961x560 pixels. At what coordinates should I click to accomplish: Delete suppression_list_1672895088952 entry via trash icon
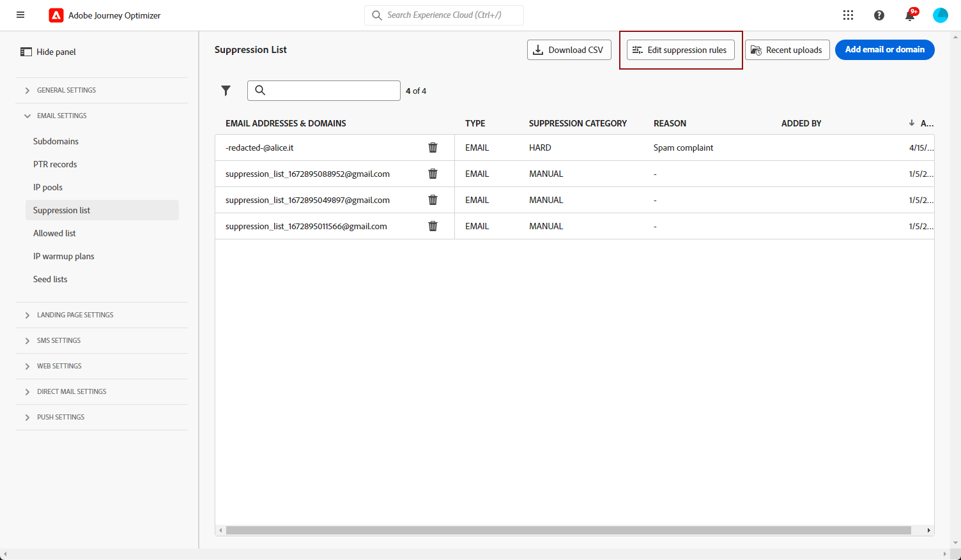(x=433, y=174)
